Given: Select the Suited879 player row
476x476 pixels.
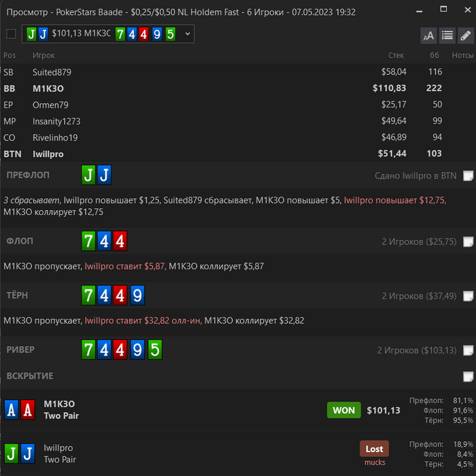Looking at the screenshot, I should pyautogui.click(x=238, y=72).
